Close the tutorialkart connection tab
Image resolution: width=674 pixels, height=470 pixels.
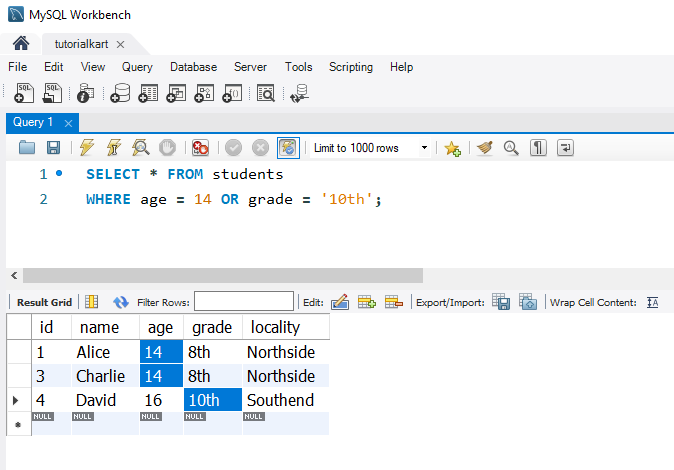[x=120, y=44]
